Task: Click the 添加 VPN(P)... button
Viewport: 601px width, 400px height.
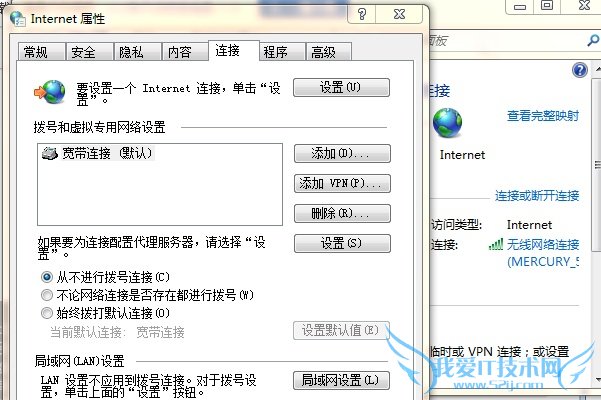Action: point(342,184)
